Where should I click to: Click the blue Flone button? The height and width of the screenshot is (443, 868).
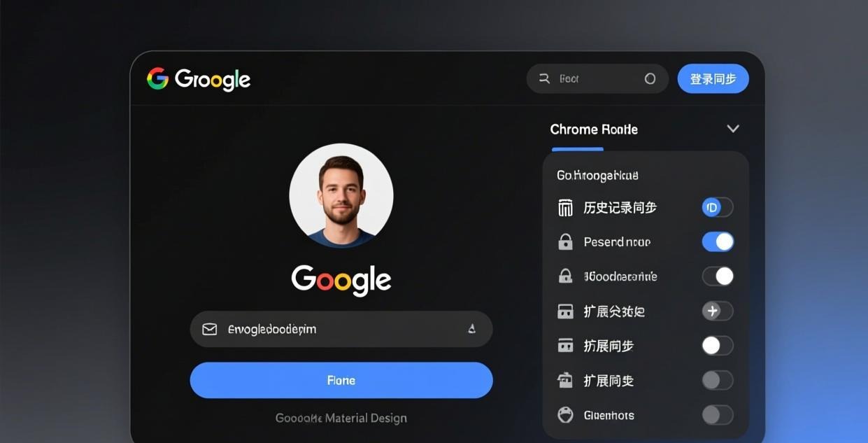pyautogui.click(x=341, y=380)
